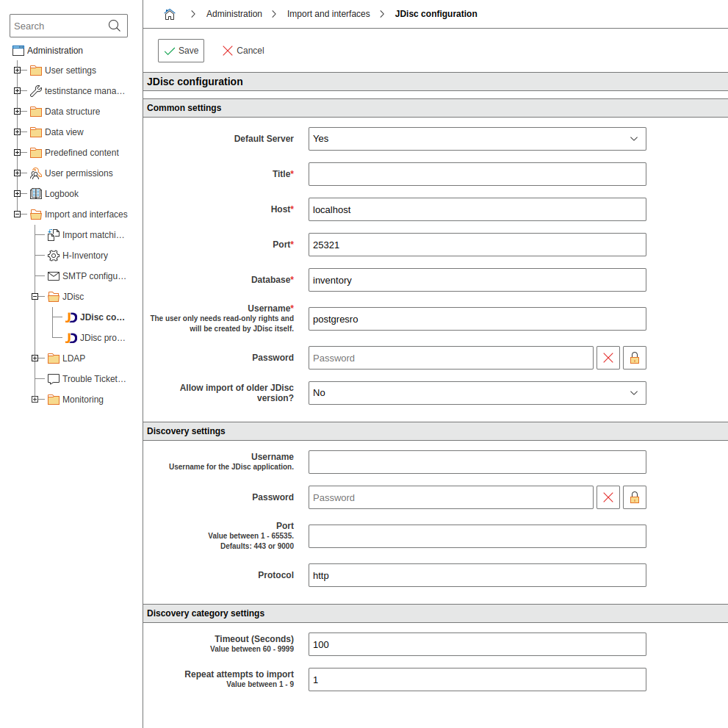Click the JDisc profiles JD logo icon
The height and width of the screenshot is (728, 728).
pyautogui.click(x=71, y=338)
